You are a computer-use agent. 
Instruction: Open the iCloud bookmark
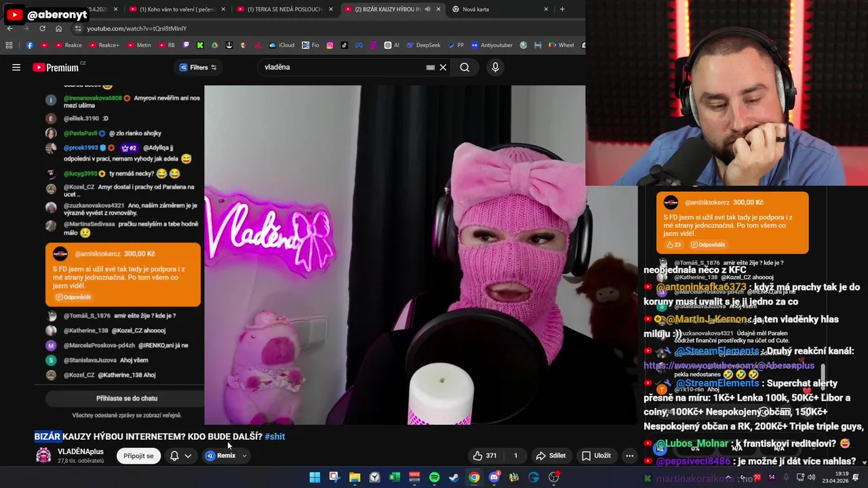pos(282,45)
